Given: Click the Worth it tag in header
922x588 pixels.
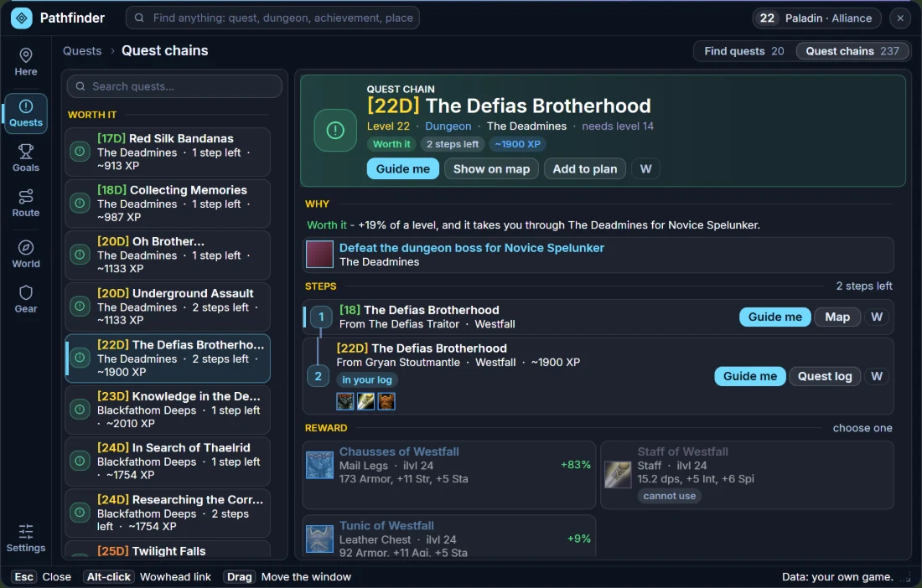Looking at the screenshot, I should [x=391, y=144].
